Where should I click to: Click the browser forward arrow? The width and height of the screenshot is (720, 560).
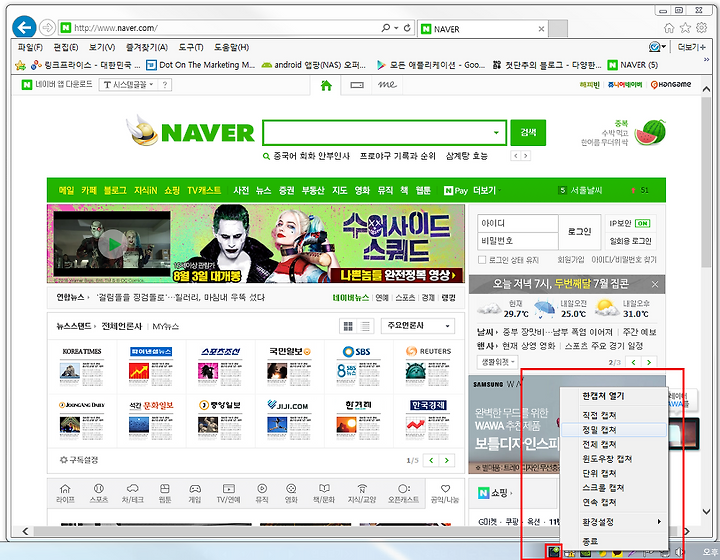click(47, 28)
